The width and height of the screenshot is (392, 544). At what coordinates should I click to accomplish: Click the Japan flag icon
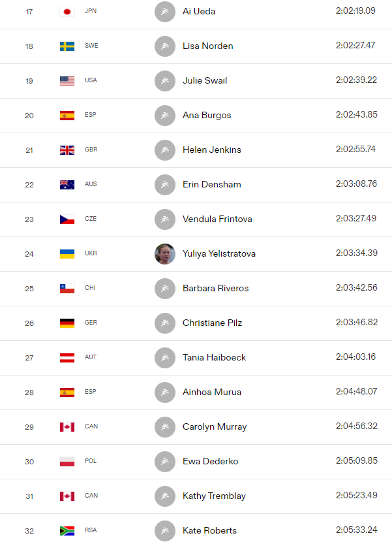click(x=67, y=12)
